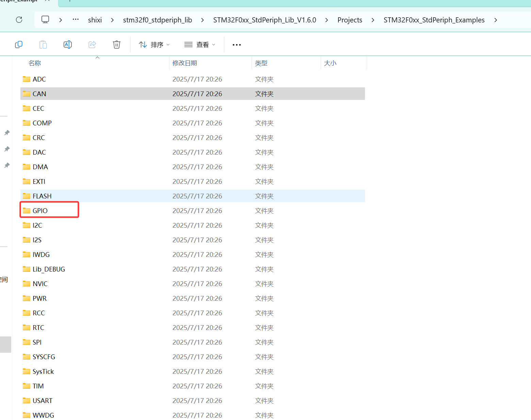Click the Rename icon in the toolbar
Viewport: 531px width, 420px height.
point(68,45)
